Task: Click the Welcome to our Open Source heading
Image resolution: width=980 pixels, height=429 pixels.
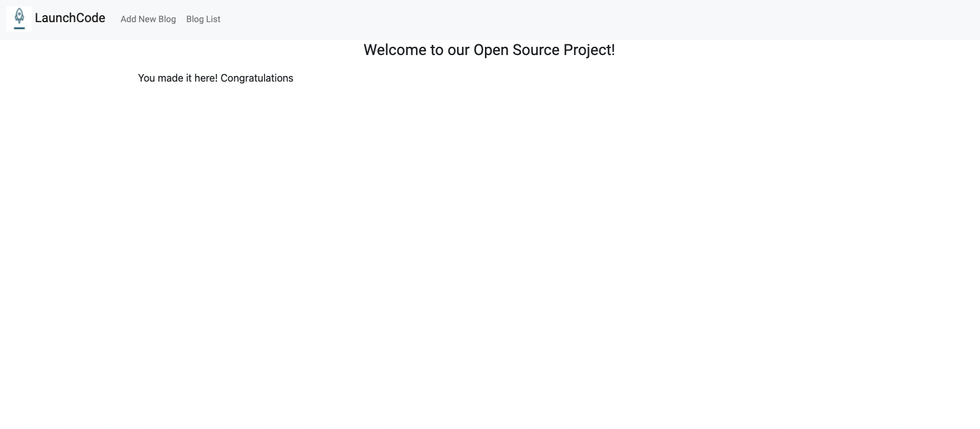Action: click(489, 50)
